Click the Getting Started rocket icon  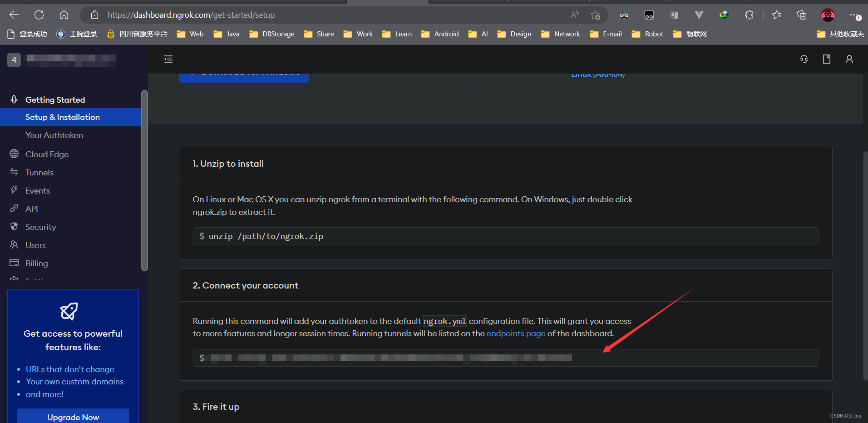coord(14,99)
